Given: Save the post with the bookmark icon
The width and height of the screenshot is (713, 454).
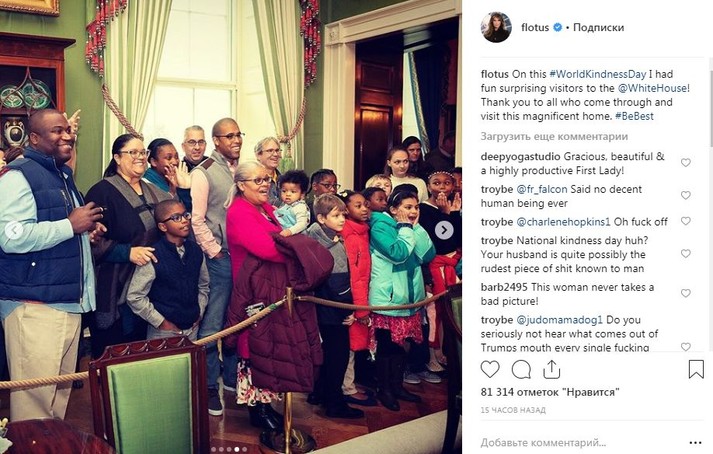Looking at the screenshot, I should pyautogui.click(x=696, y=369).
